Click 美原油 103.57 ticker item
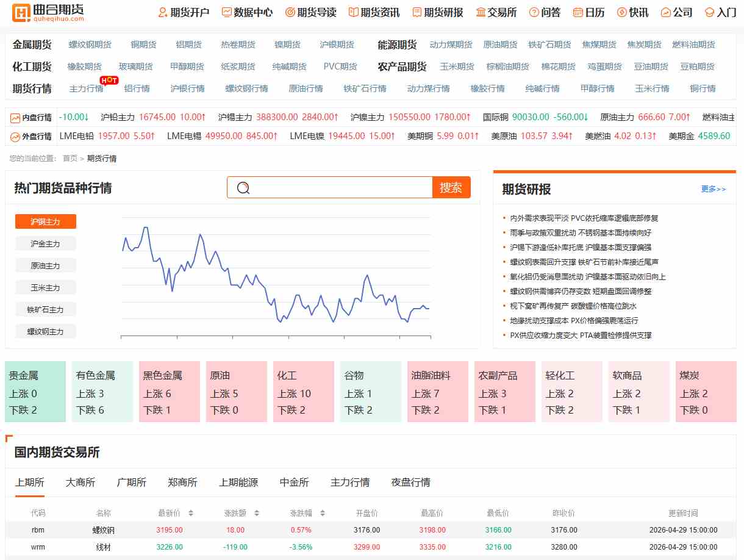 point(532,136)
